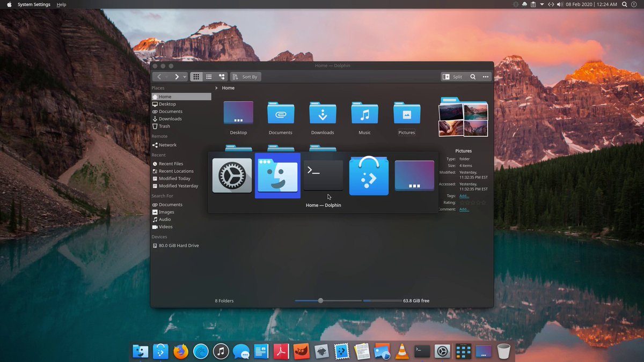Expand hidden tray icons arrow
The image size is (644, 362).
pos(542,4)
